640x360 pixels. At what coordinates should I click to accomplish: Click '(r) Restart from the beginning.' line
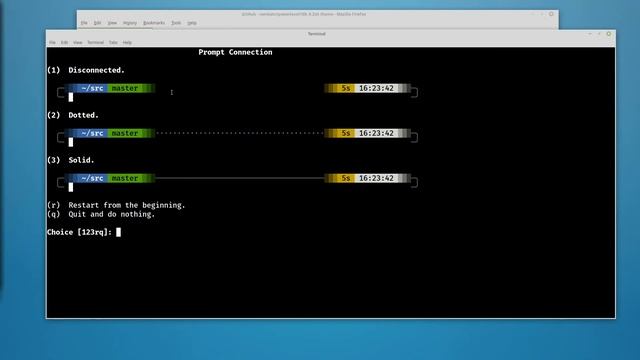(116, 205)
